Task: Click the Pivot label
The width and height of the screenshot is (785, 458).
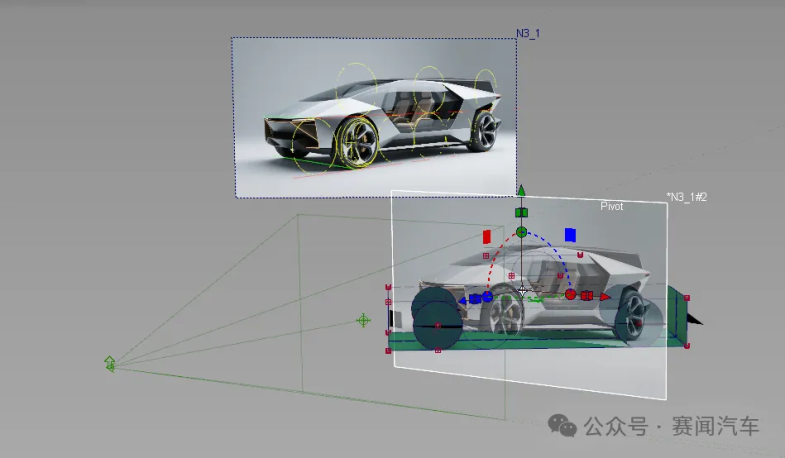Action: pyautogui.click(x=611, y=205)
